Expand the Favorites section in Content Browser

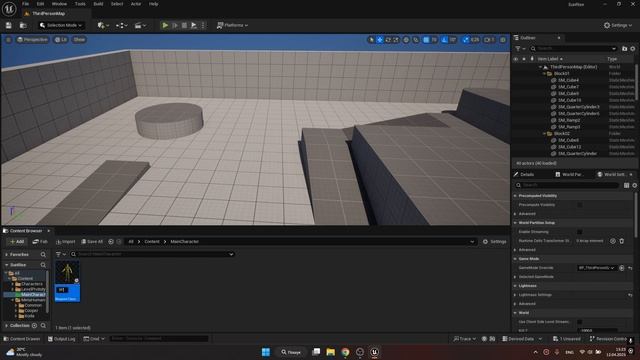pos(7,254)
